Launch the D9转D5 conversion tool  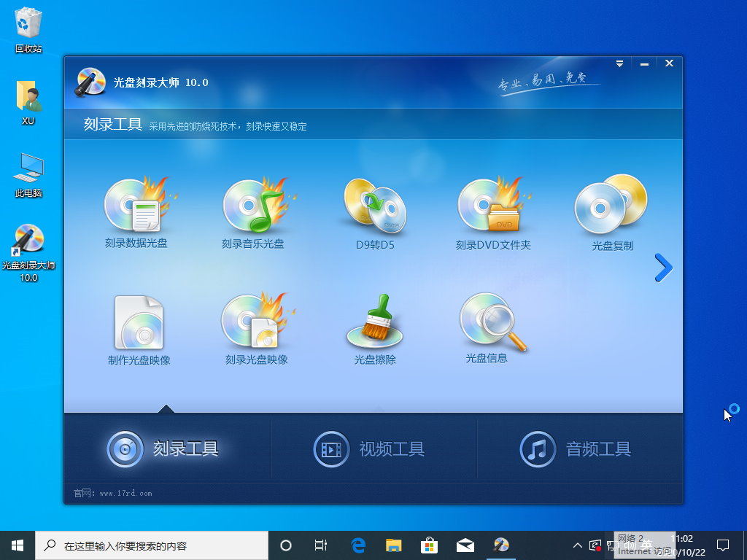pyautogui.click(x=376, y=211)
